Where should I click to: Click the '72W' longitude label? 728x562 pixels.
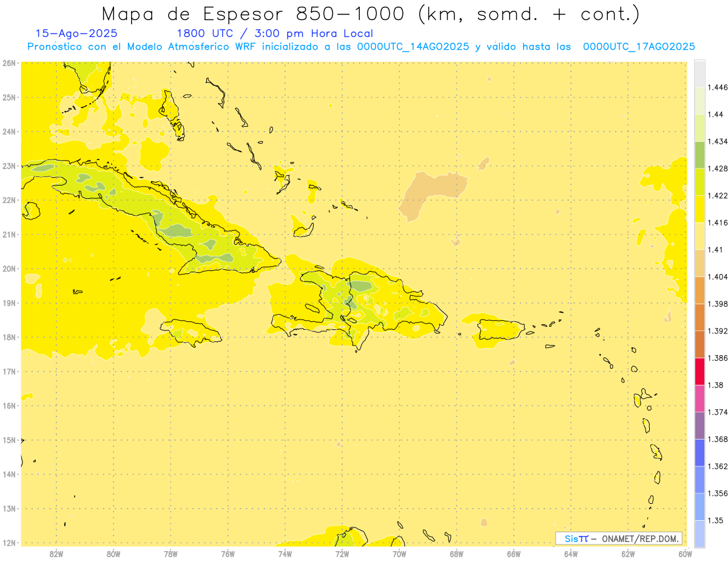342,554
